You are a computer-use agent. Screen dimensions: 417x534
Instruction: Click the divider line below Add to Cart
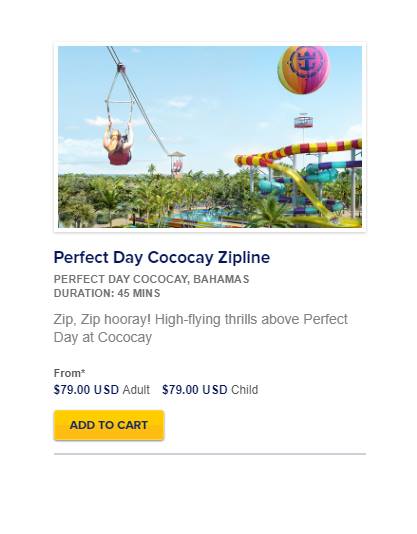tap(210, 454)
